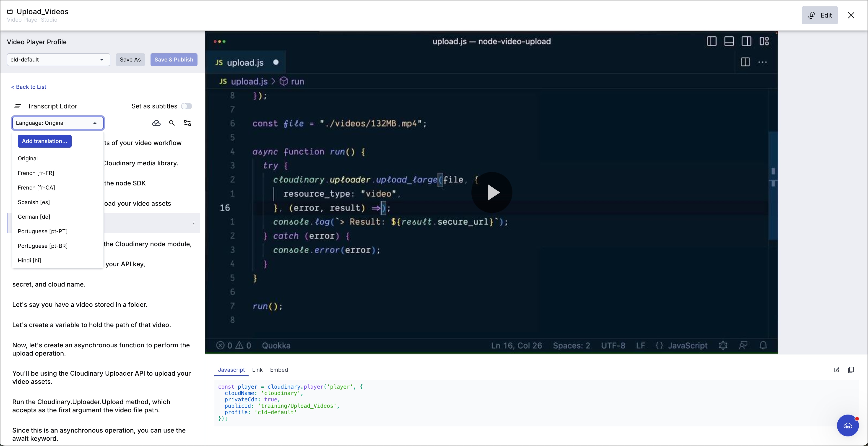Open the Language: Original dropdown

(x=58, y=123)
